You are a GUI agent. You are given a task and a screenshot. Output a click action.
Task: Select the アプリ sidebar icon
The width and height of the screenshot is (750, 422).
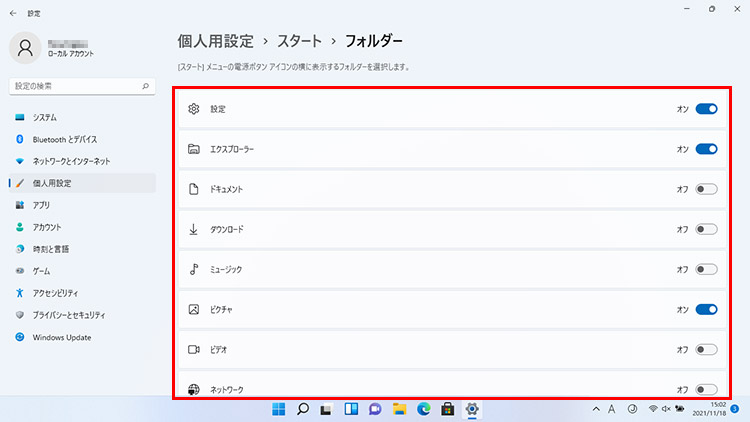pyautogui.click(x=20, y=205)
